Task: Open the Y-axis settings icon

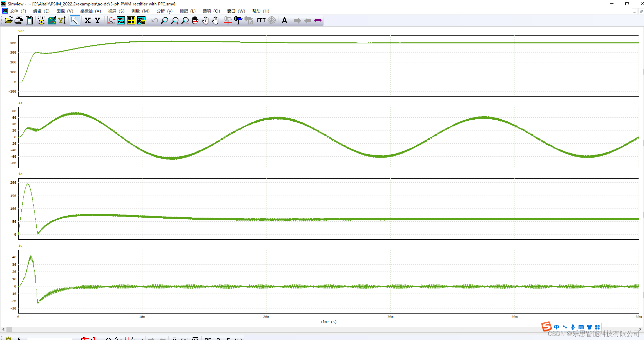Action: click(x=62, y=20)
